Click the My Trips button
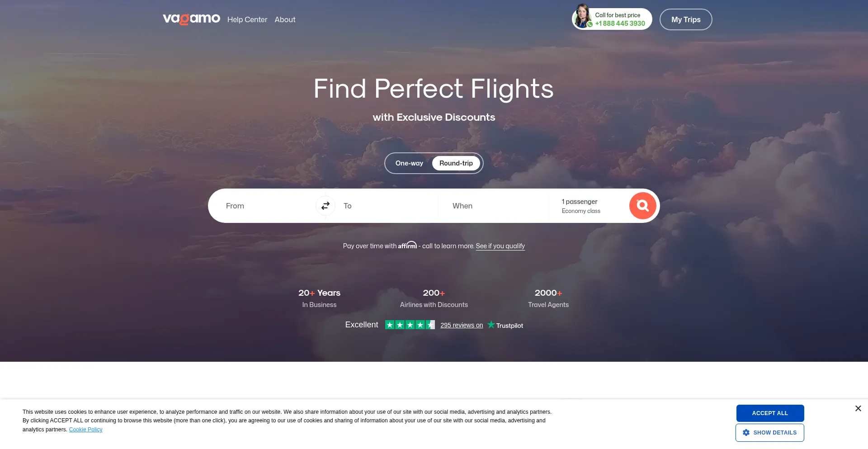The image size is (868, 449). point(686,19)
